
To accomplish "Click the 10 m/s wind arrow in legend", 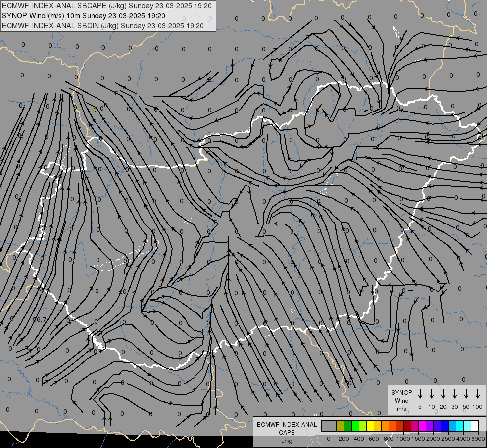I will (431, 394).
